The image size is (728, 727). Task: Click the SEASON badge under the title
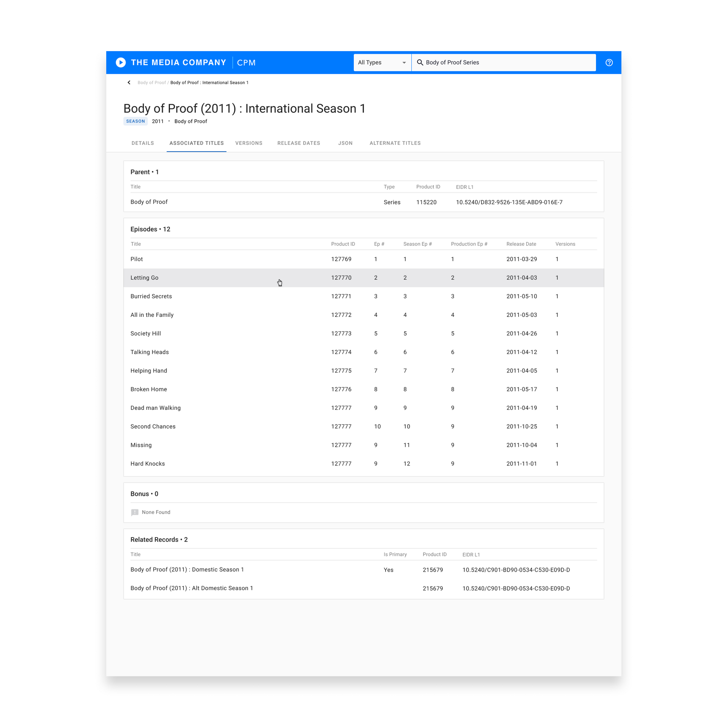[x=135, y=121]
